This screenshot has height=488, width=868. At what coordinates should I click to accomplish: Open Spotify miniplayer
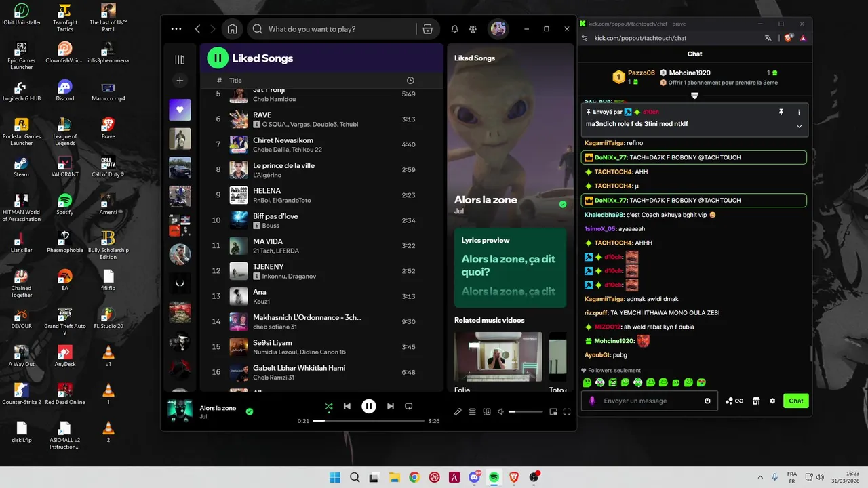point(553,411)
